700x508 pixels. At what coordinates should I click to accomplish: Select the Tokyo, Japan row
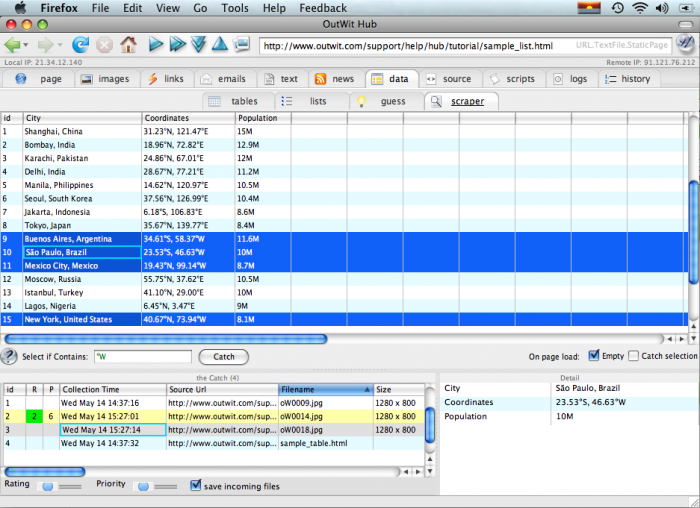344,225
